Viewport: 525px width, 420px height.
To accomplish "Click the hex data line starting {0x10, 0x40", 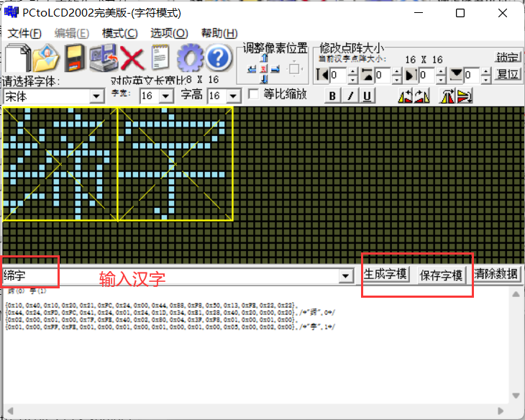I will 151,305.
